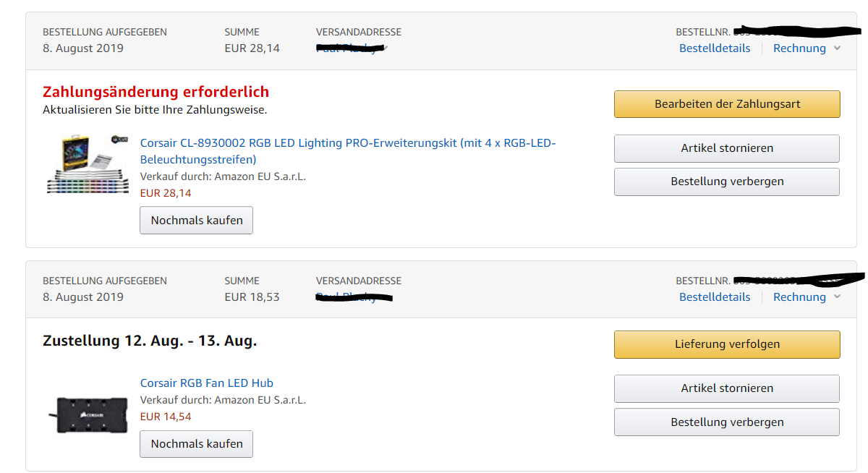Expand Rechnung dropdown in the EUR 18,53 order
This screenshot has height=473, width=868.
[807, 297]
